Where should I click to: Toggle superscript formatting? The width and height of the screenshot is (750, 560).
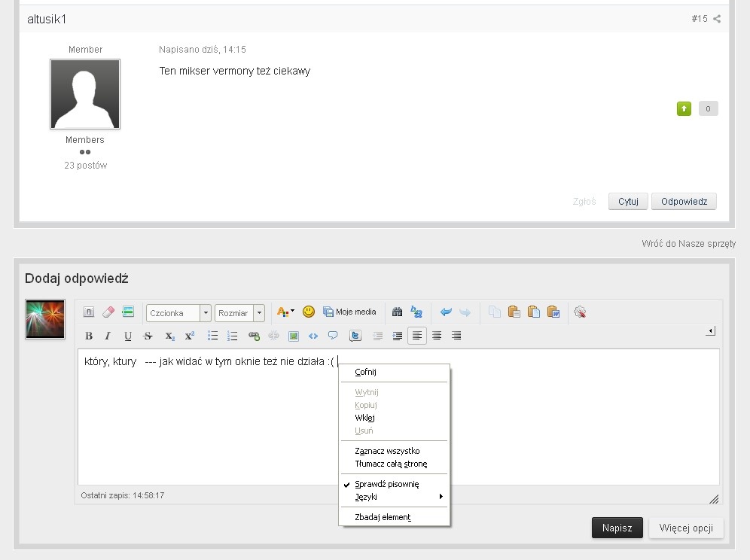click(190, 336)
